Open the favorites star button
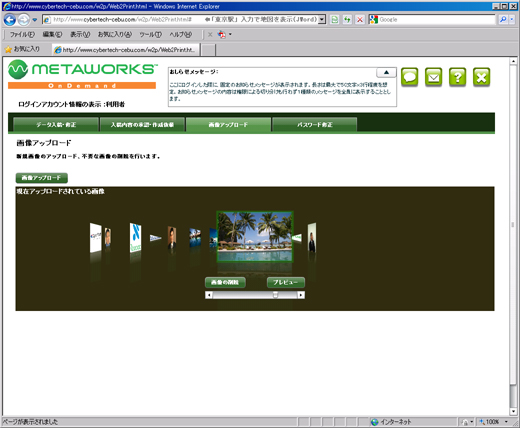The width and height of the screenshot is (520, 428). [23, 49]
